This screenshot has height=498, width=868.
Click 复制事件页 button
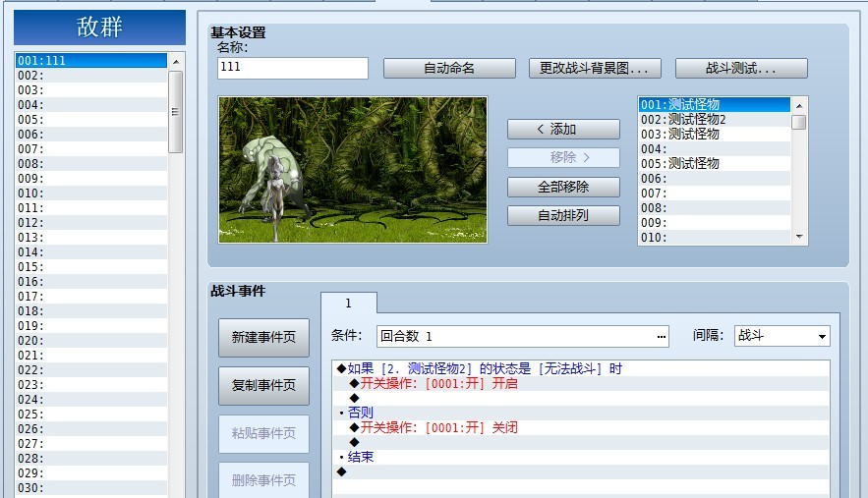pos(263,386)
